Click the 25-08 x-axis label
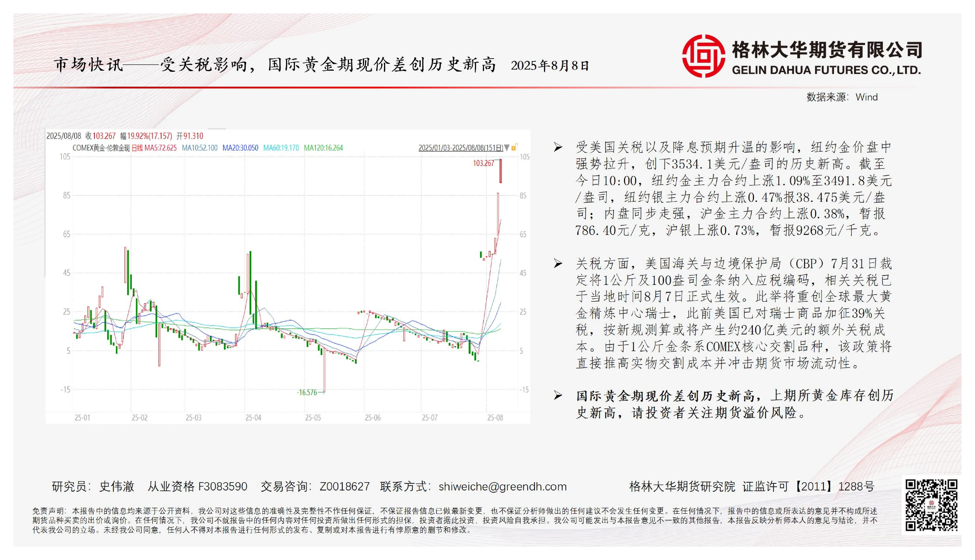 [x=495, y=418]
